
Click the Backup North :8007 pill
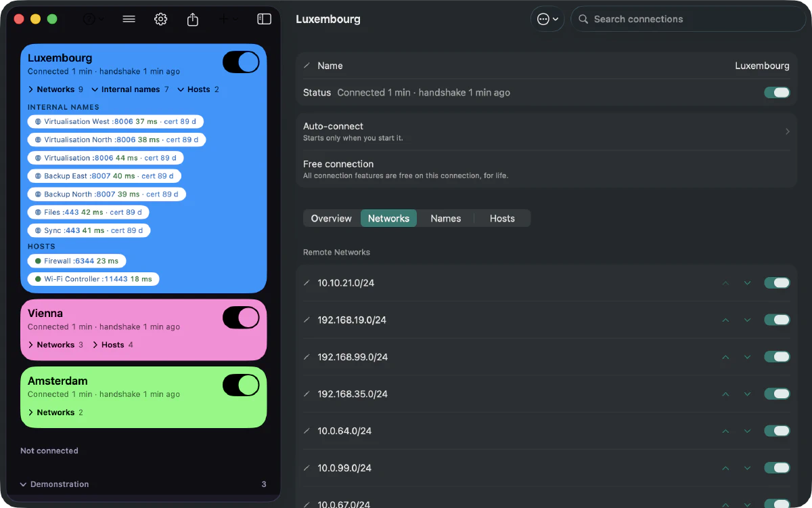click(107, 194)
